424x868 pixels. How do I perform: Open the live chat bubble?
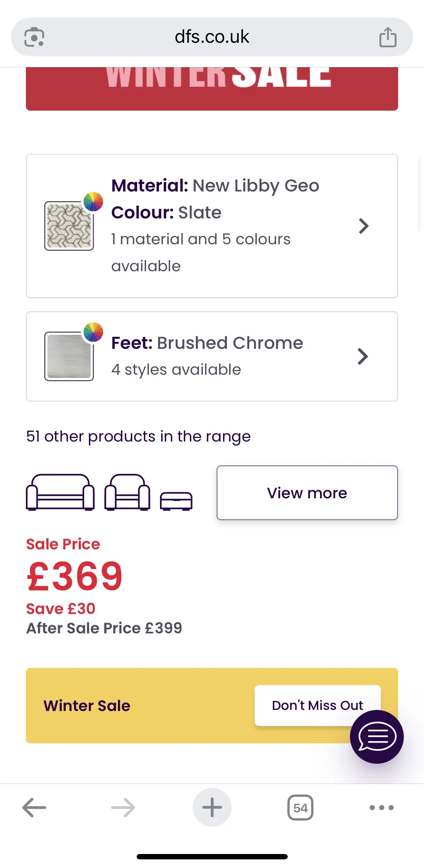pyautogui.click(x=377, y=737)
